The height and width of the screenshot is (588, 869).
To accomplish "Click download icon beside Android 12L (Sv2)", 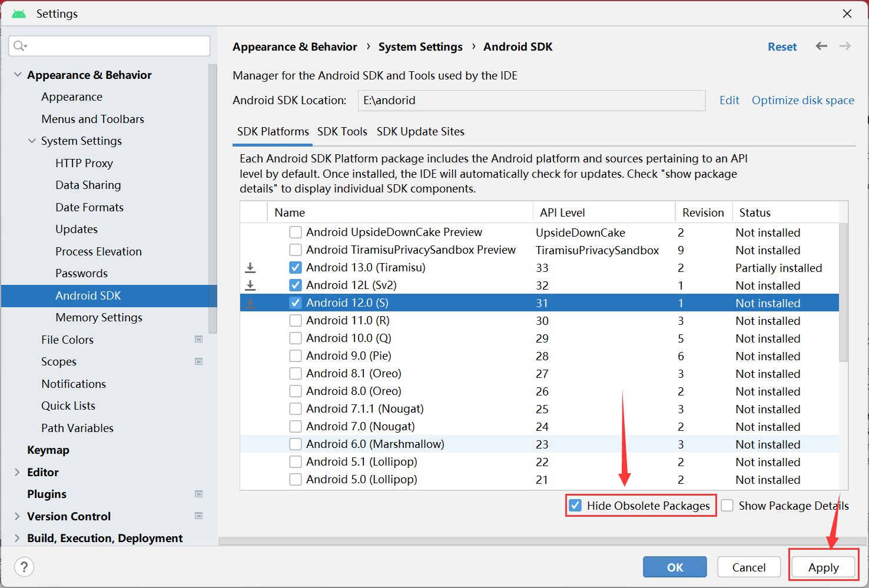I will click(250, 285).
